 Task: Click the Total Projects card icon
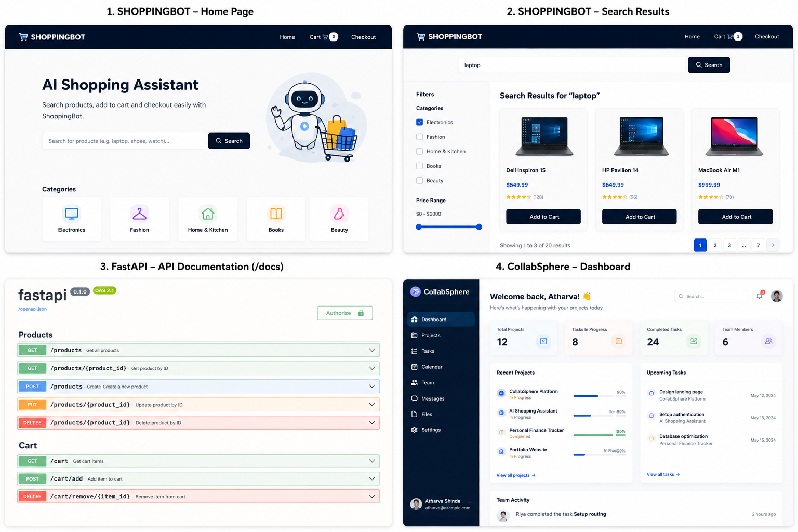[x=543, y=341]
